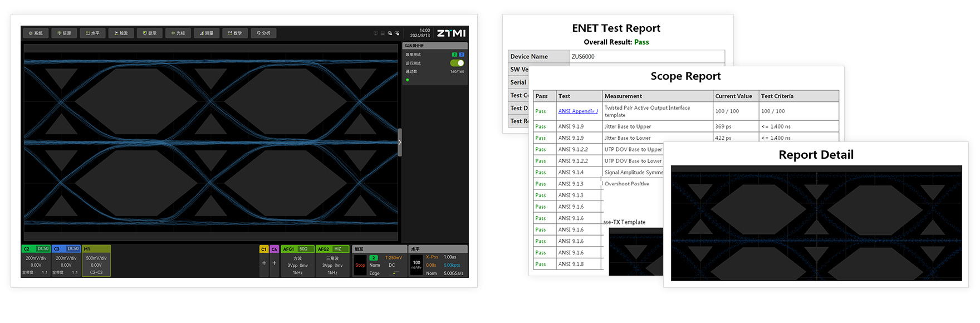Click the 100 ns/div timebase indicator
980x323 pixels.
[x=416, y=264]
